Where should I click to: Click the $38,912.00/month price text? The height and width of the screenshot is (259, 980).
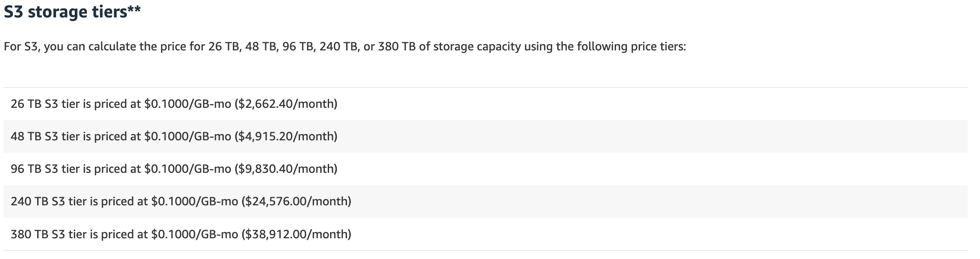296,234
